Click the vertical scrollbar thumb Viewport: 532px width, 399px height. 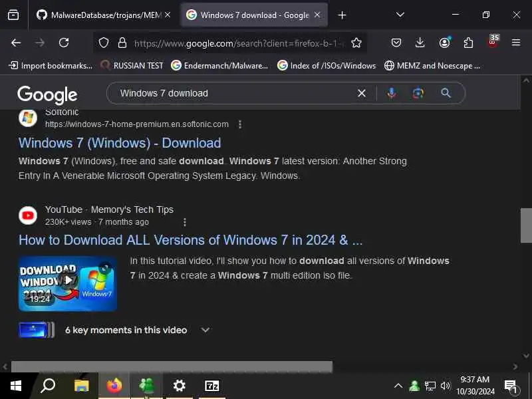click(x=526, y=225)
